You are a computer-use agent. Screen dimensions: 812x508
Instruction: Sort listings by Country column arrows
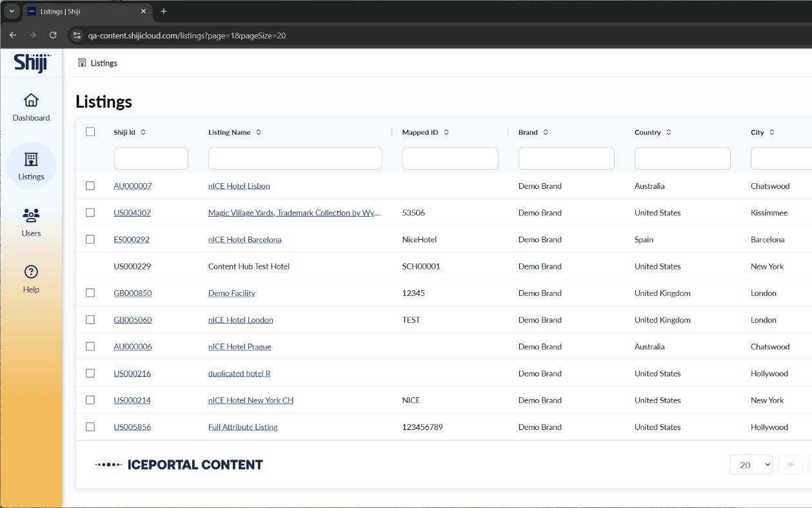[669, 132]
